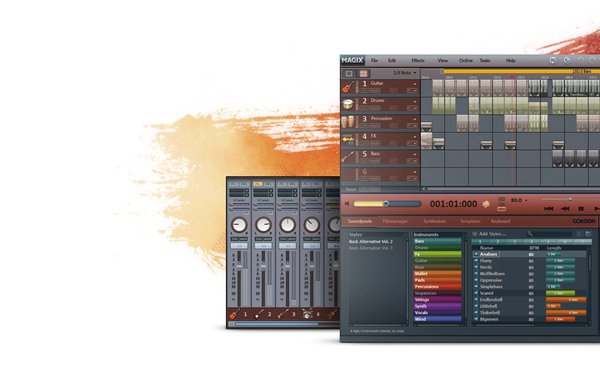Toggle Mute on mixer channel 4
Image resolution: width=600 pixels, height=367 pixels.
pyautogui.click(x=316, y=239)
